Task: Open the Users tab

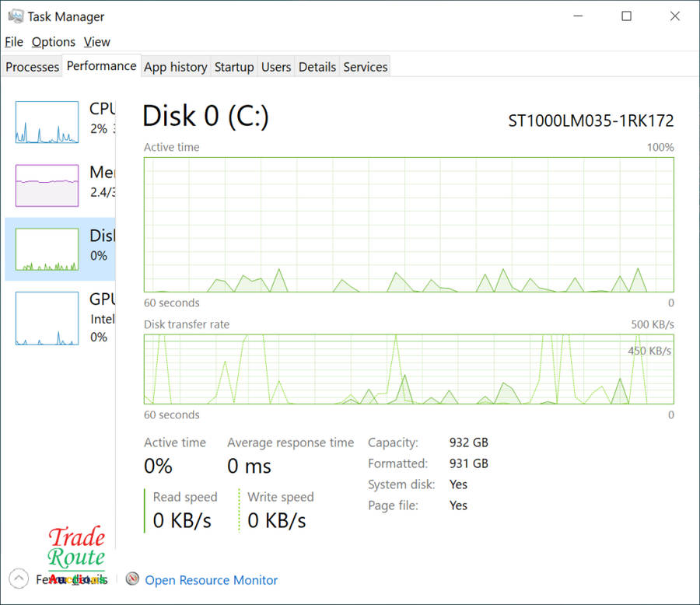Action: 276,67
